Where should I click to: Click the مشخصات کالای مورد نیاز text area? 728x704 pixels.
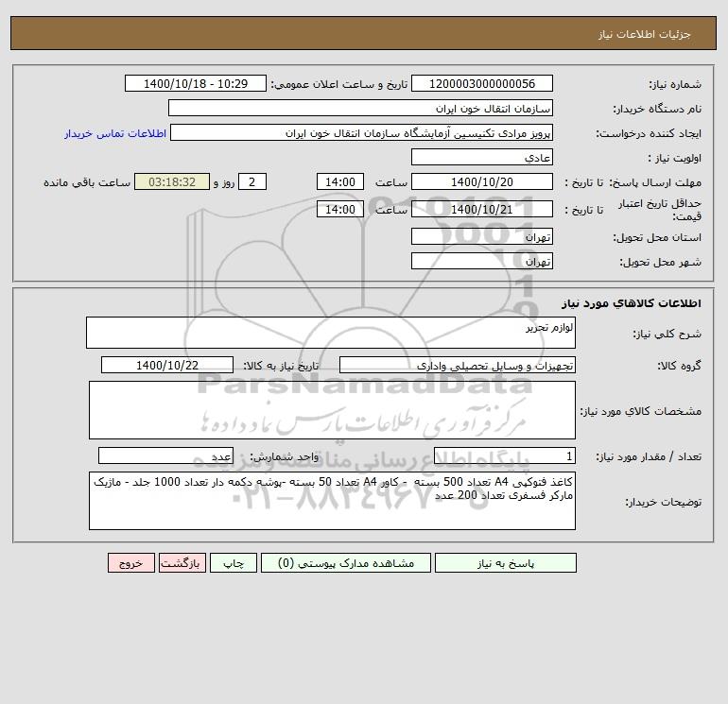click(332, 410)
